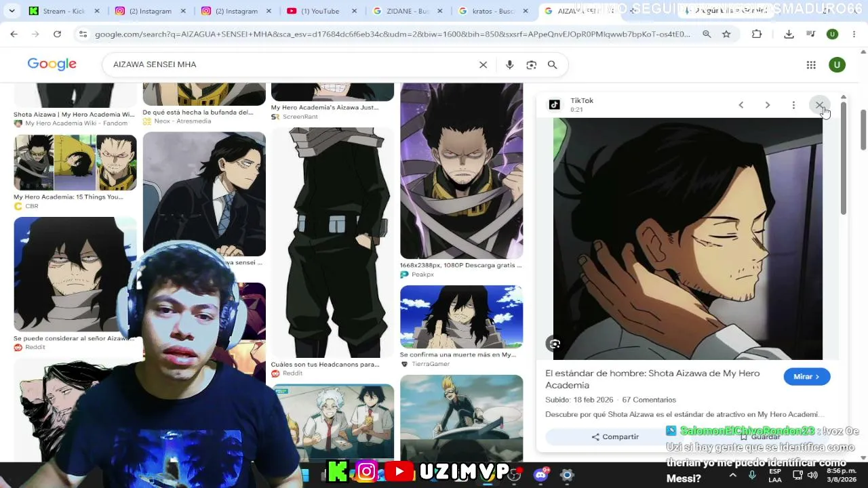Screen dimensions: 868x488
Task: Open the network status tray icon
Action: click(x=797, y=475)
